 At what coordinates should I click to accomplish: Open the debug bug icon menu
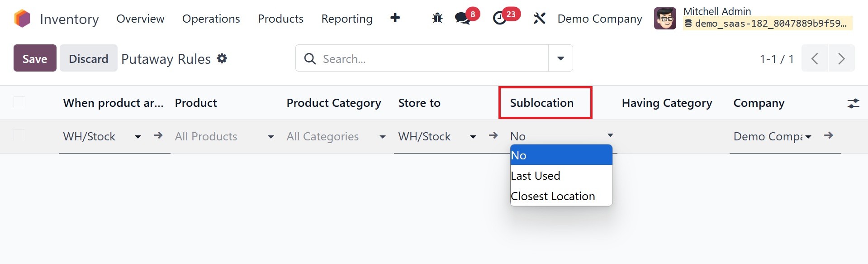click(x=437, y=19)
